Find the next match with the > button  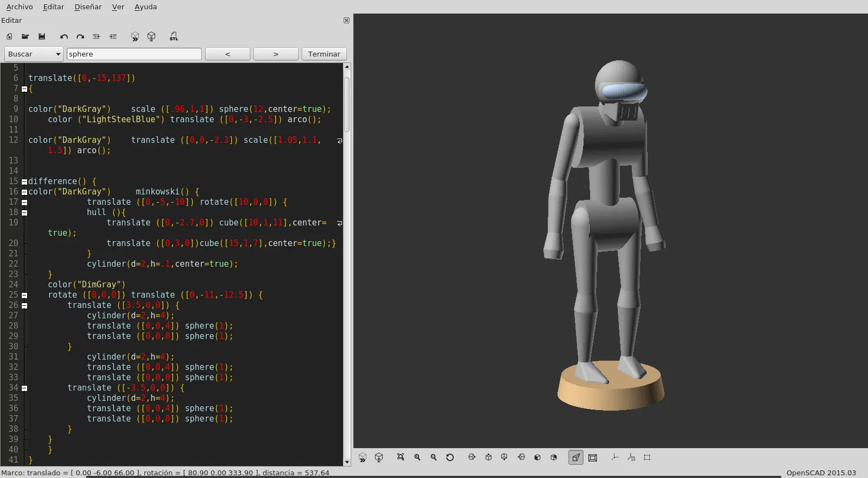pos(276,54)
